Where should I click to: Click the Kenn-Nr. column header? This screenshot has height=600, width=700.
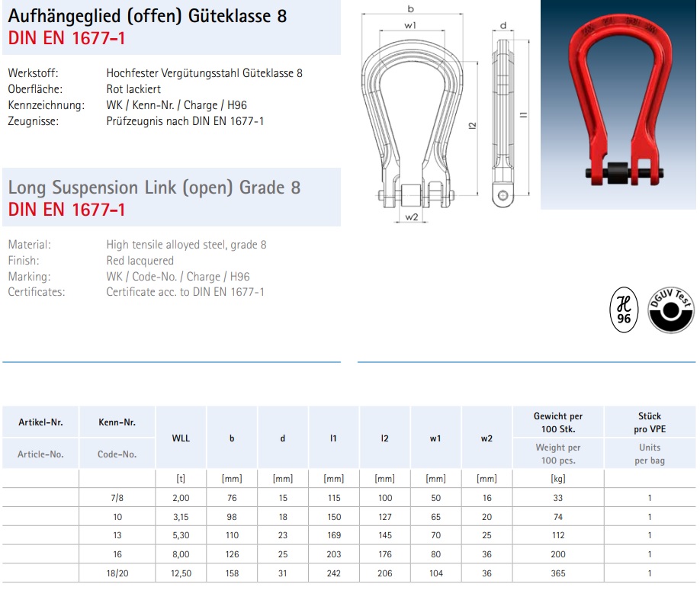point(117,422)
